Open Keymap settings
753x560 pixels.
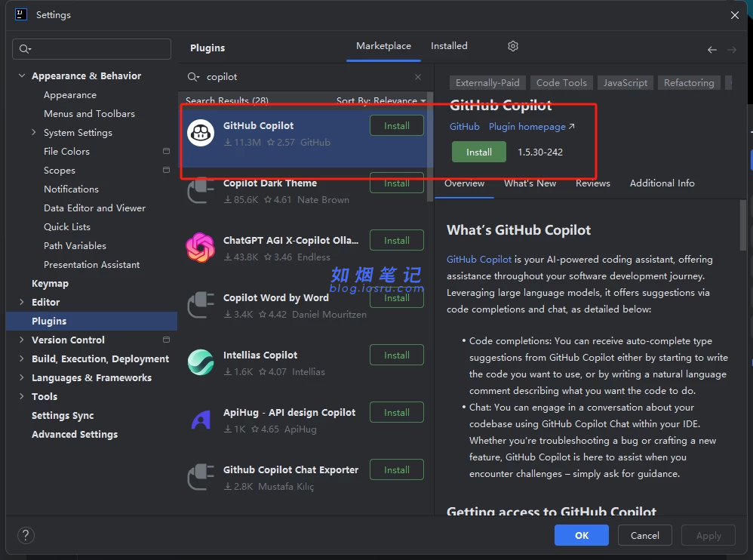tap(50, 283)
